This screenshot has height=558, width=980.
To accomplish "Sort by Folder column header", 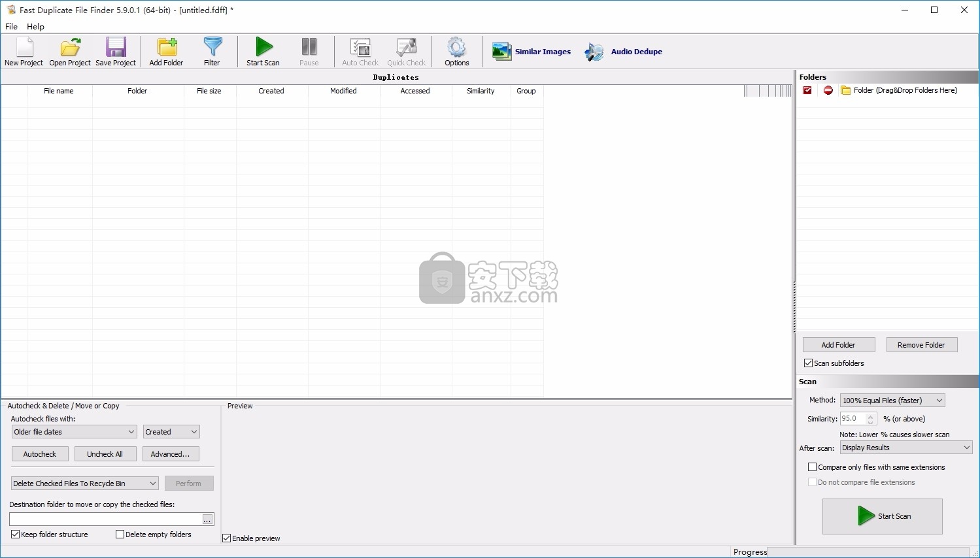I will click(137, 91).
